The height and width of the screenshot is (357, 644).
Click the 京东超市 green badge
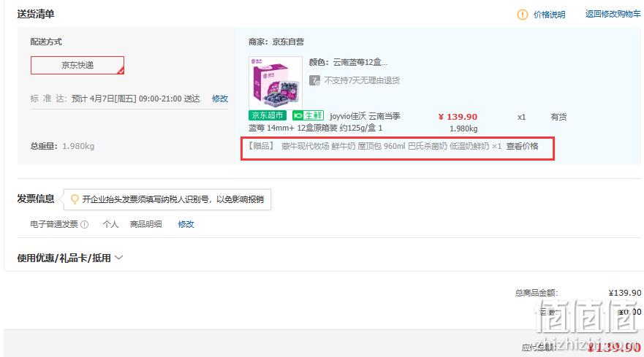[268, 115]
